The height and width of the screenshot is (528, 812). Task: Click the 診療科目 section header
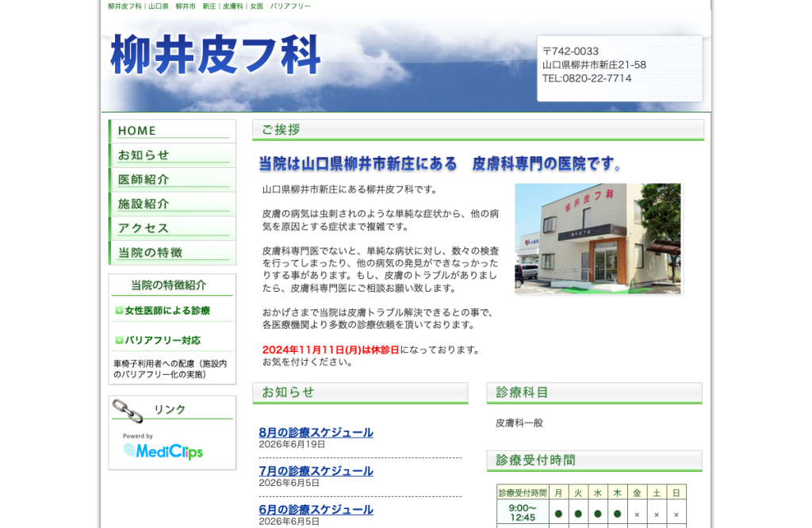click(x=594, y=393)
